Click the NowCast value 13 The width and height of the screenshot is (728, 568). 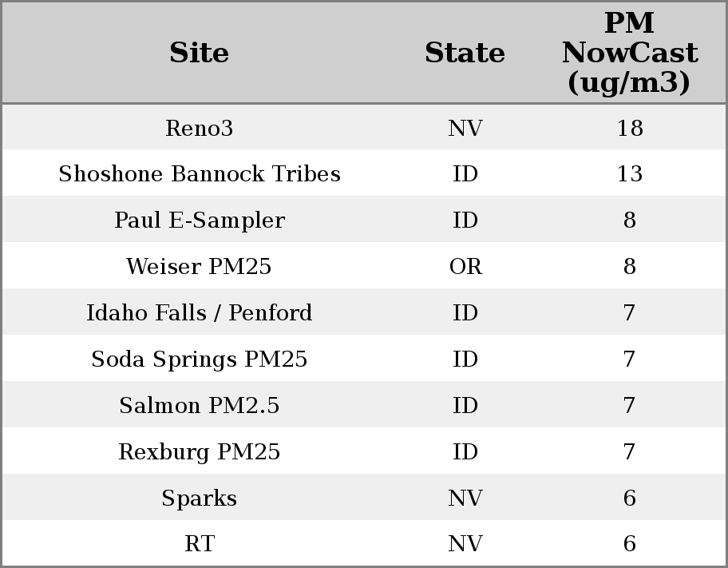(629, 174)
